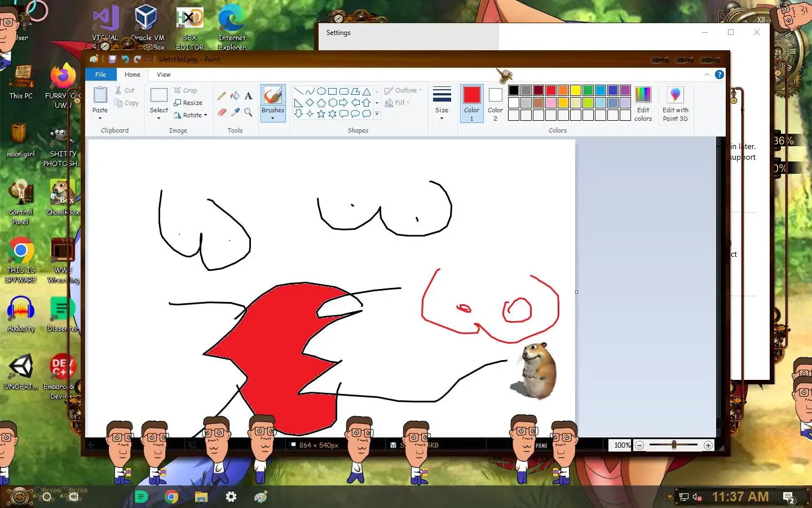Screen dimensions: 812x508
Task: Choose the Four-point star shape
Action: [310, 114]
